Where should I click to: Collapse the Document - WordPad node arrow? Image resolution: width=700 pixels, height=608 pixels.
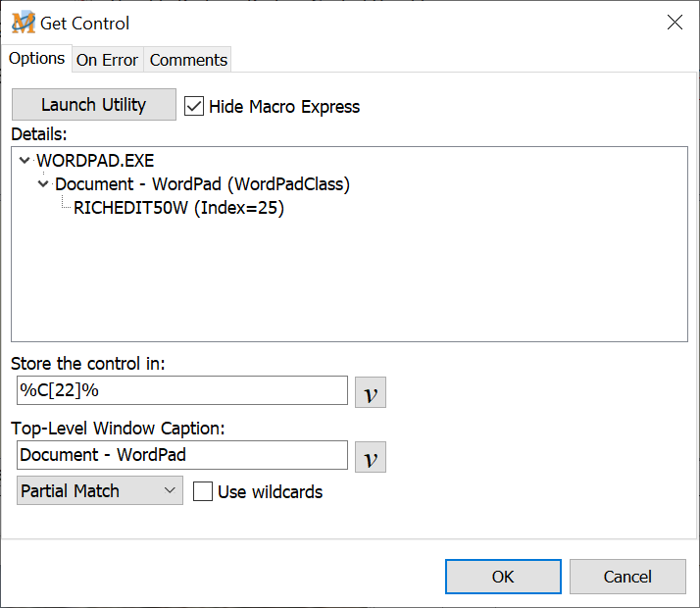(43, 184)
